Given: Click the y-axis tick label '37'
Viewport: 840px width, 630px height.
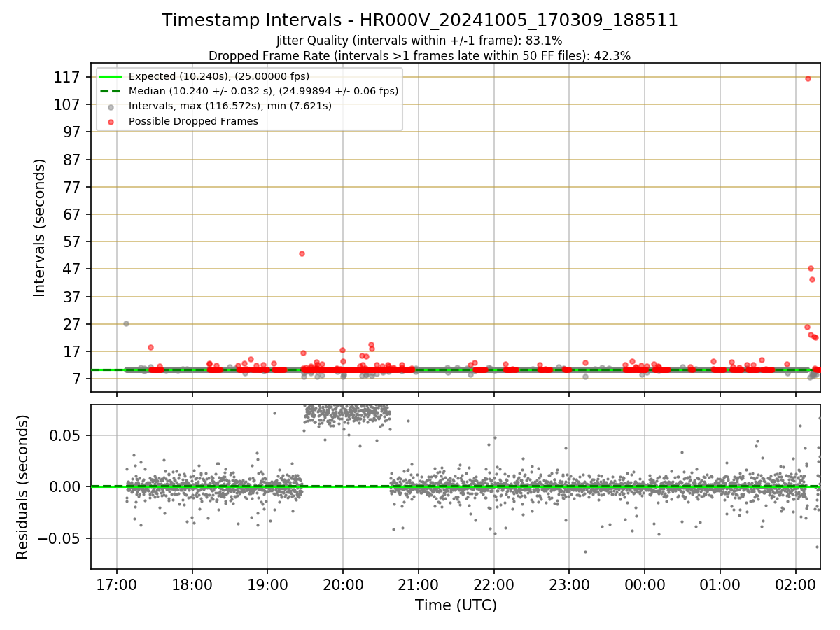Looking at the screenshot, I should (x=72, y=297).
